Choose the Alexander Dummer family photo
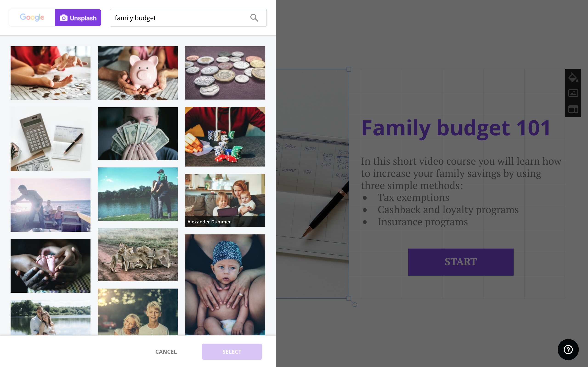 pos(225,200)
